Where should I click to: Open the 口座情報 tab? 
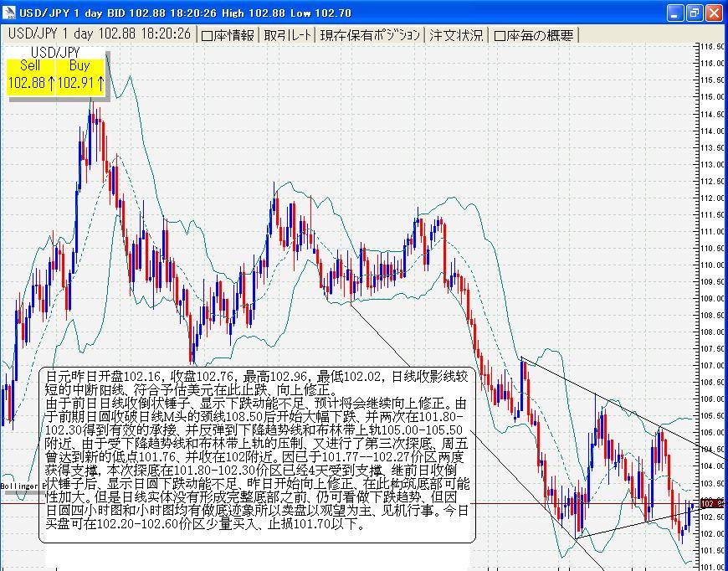coord(228,35)
